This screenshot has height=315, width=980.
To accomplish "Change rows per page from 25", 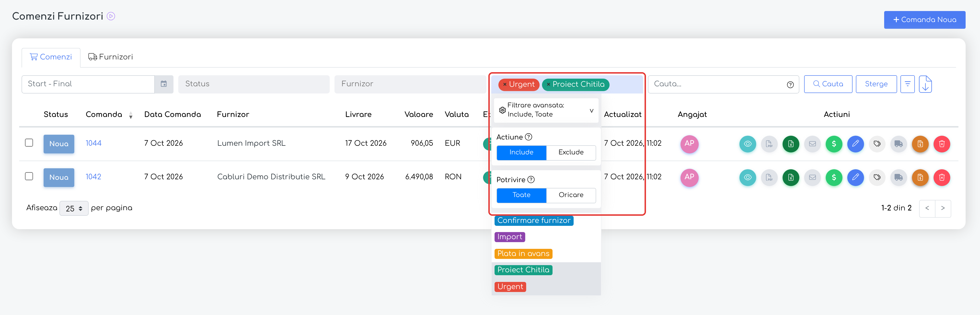I will 74,209.
